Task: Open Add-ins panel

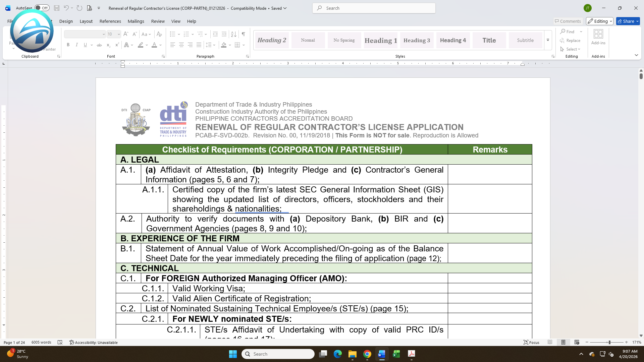Action: (x=598, y=37)
